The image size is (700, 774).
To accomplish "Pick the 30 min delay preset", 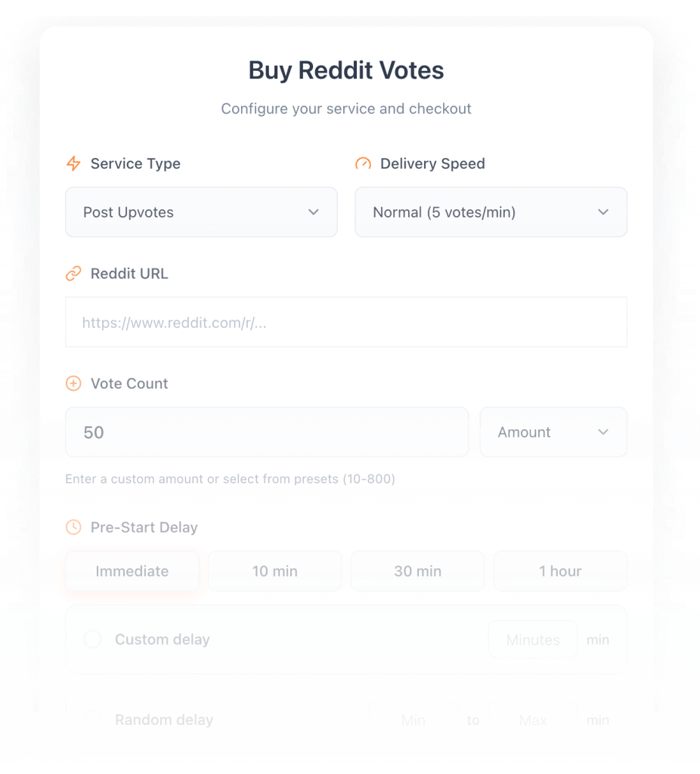I will pos(417,571).
